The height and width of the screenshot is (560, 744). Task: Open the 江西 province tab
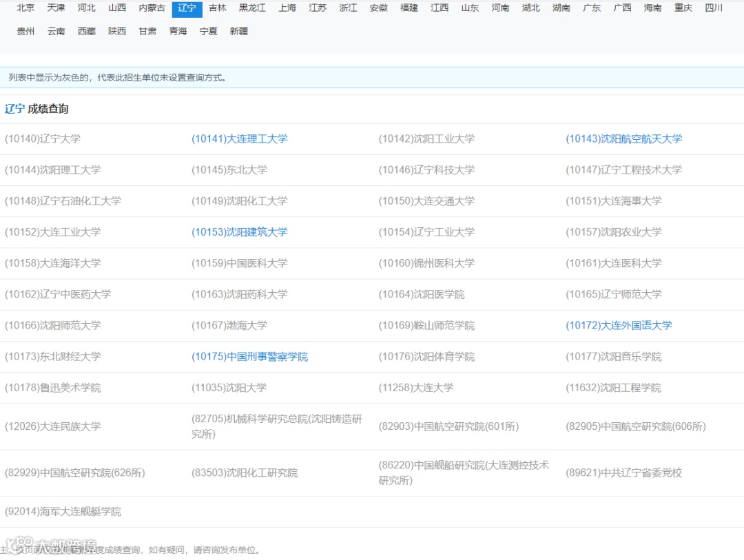(440, 8)
